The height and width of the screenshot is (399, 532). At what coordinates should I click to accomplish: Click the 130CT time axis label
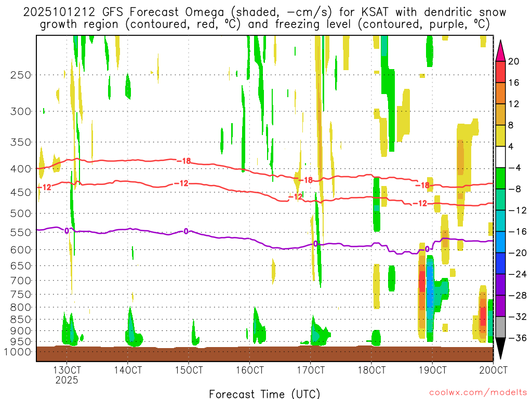pyautogui.click(x=67, y=370)
